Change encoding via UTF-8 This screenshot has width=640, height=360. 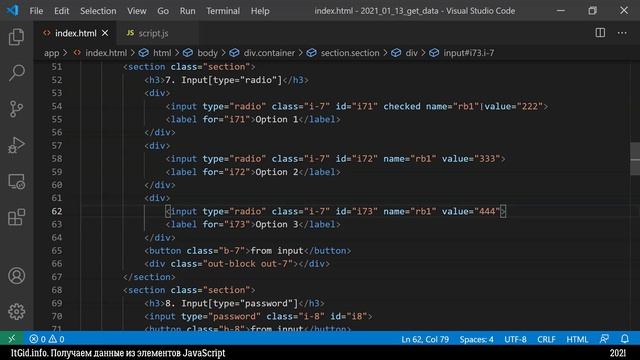(x=515, y=339)
